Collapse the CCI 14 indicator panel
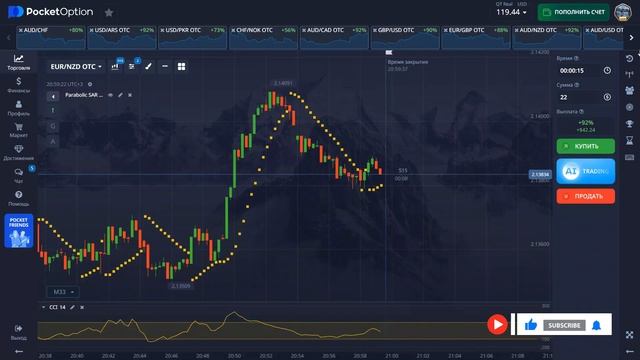Screen dimensions: 640x360 pos(43,307)
